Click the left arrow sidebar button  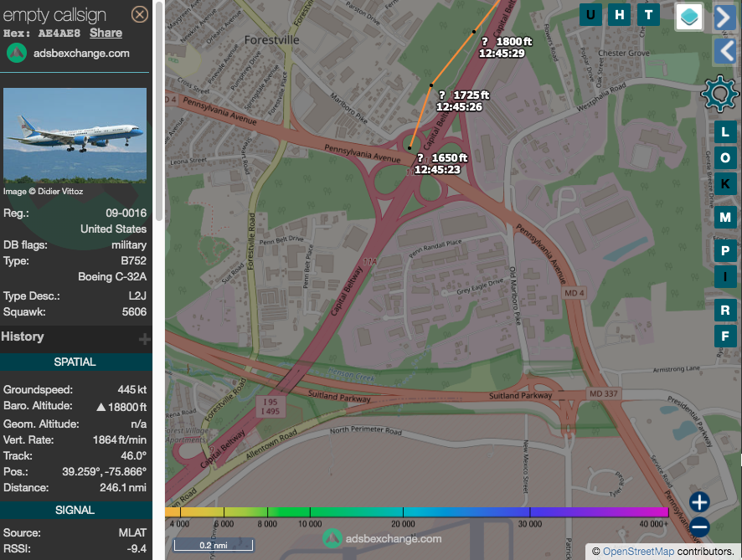(724, 50)
